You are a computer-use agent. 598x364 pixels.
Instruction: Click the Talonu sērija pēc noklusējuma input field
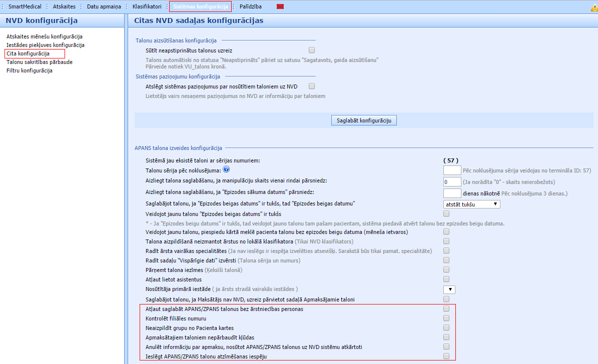pyautogui.click(x=452, y=170)
